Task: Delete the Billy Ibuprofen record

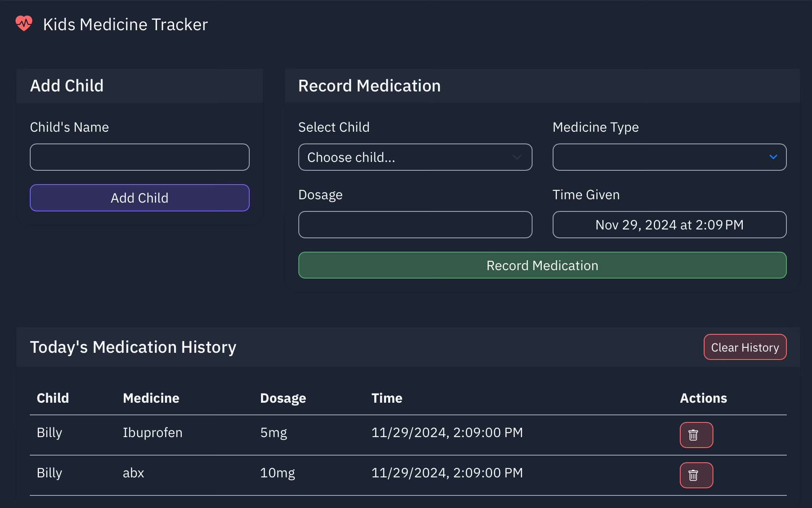Action: click(x=696, y=435)
